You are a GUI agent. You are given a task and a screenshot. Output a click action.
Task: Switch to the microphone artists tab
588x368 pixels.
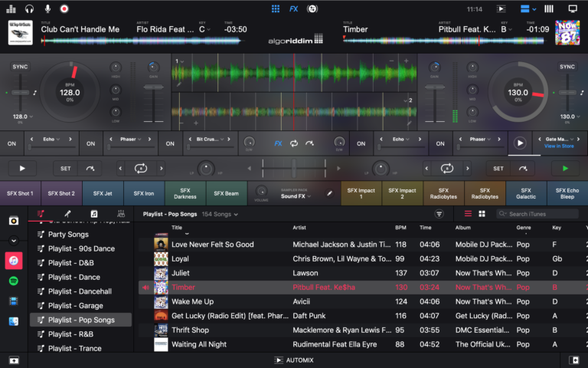click(67, 214)
